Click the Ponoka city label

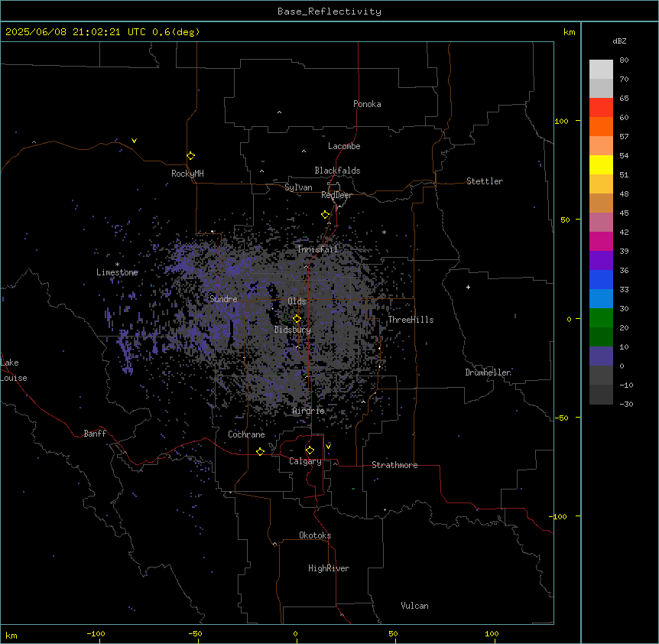[367, 104]
